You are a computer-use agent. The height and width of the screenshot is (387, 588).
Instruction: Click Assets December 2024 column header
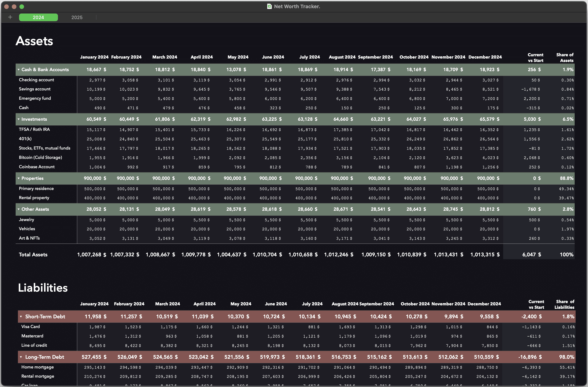485,57
